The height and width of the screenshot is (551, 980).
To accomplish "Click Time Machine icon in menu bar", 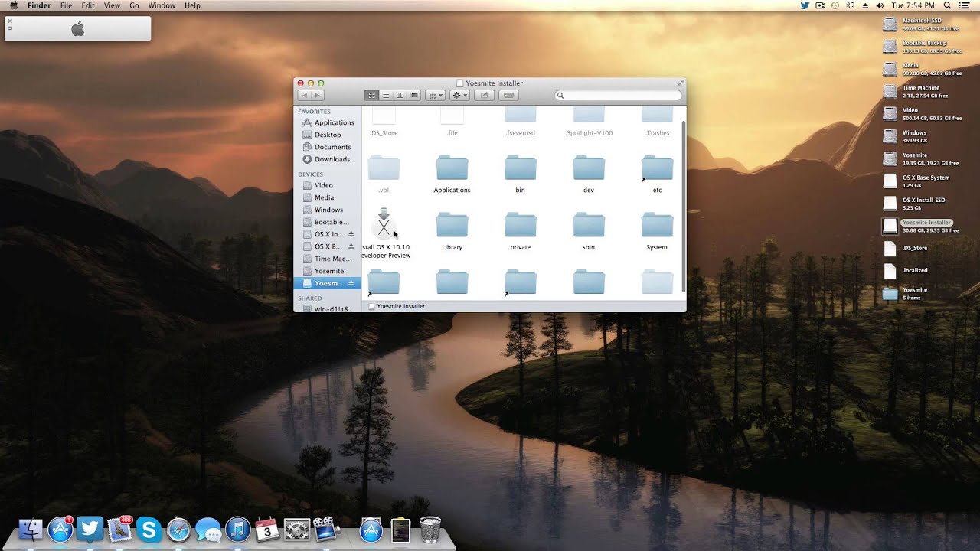I will (x=835, y=5).
